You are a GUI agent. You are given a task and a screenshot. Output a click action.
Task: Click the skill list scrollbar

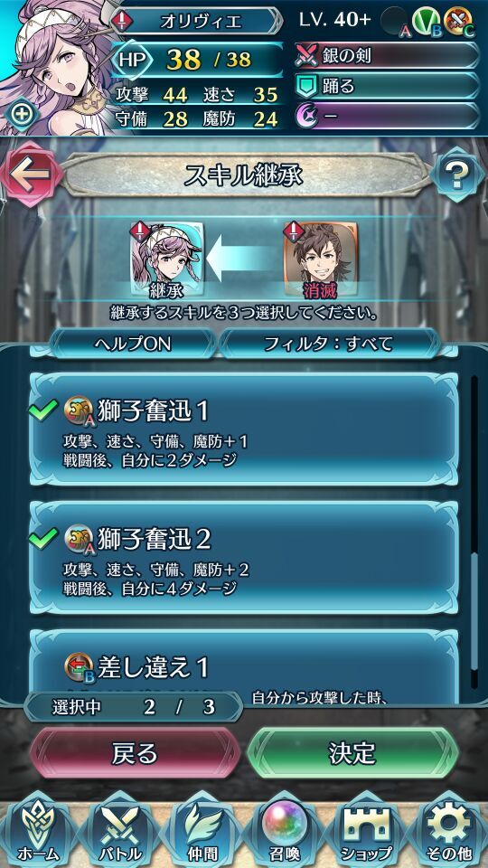pyautogui.click(x=474, y=532)
